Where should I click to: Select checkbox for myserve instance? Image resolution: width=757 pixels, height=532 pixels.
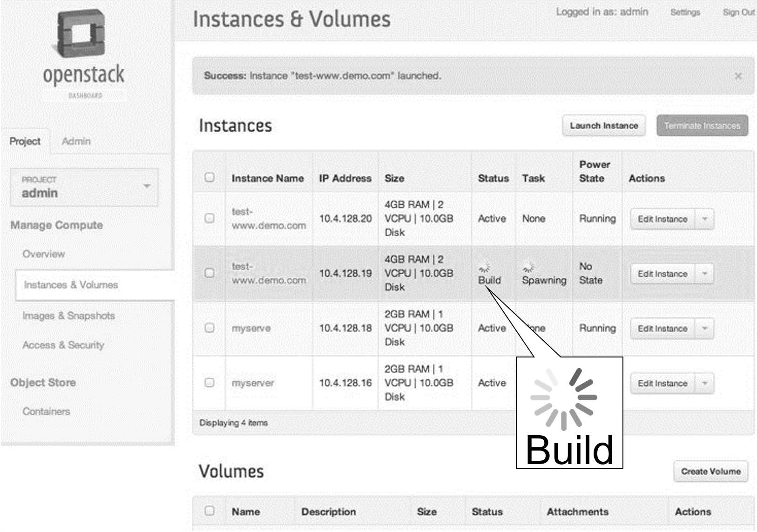tap(210, 328)
